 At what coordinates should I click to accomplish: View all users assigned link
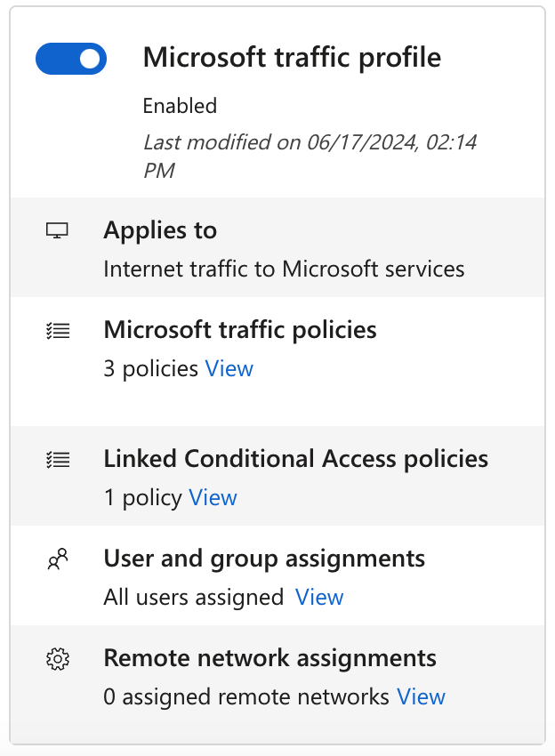[x=318, y=597]
